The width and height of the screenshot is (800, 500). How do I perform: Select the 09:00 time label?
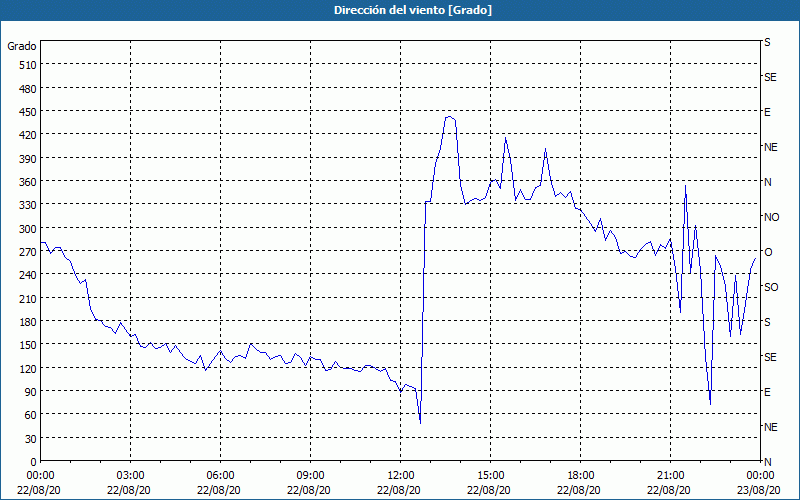click(x=310, y=476)
